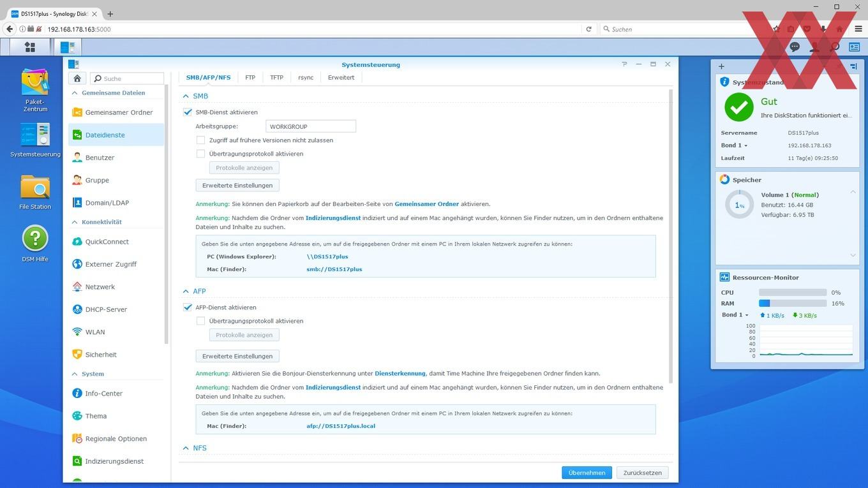Image resolution: width=868 pixels, height=488 pixels.
Task: Click the Zurücksetzen button
Action: 643,473
